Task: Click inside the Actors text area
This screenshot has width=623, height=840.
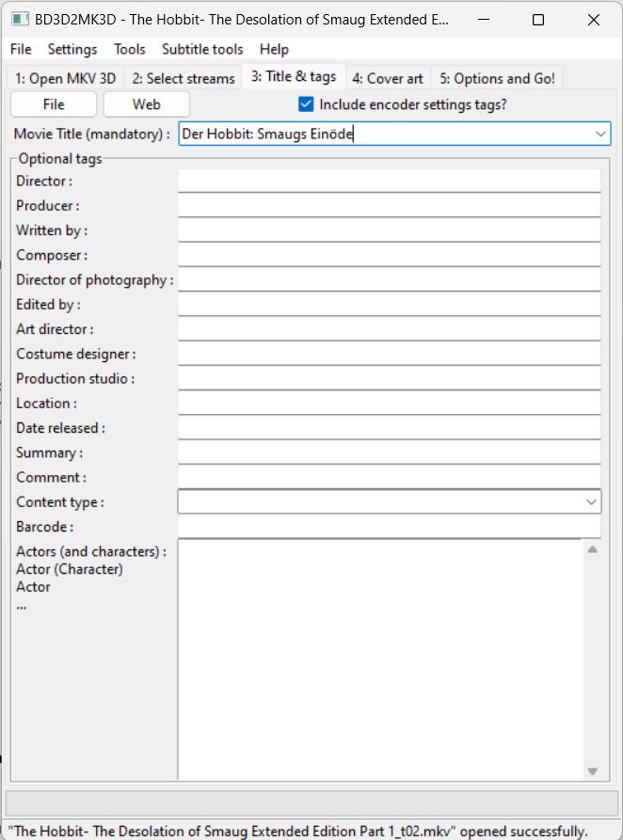Action: point(380,658)
